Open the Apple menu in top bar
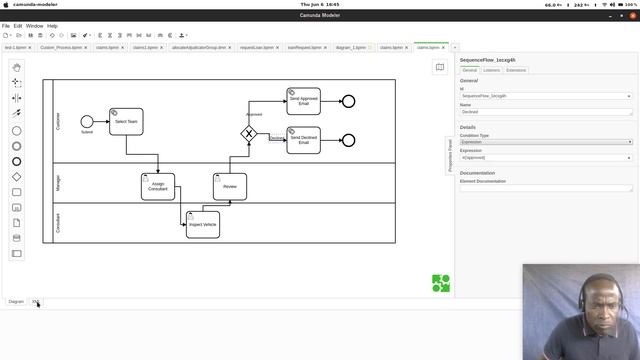 point(6,4)
